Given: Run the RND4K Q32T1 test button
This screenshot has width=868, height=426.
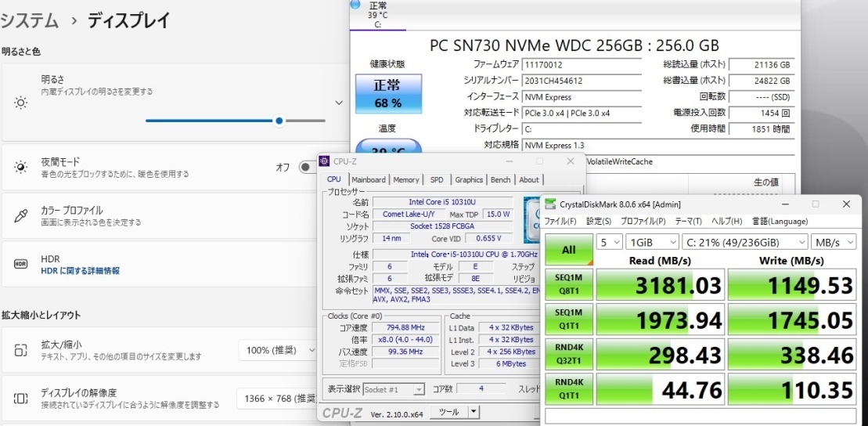Looking at the screenshot, I should click(x=568, y=354).
